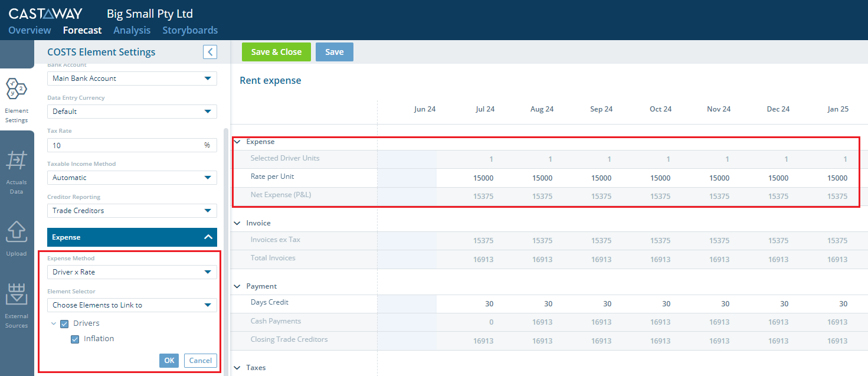Screen dimensions: 868x376
Task: Collapse the Invoice section in the grid
Action: pyautogui.click(x=237, y=223)
